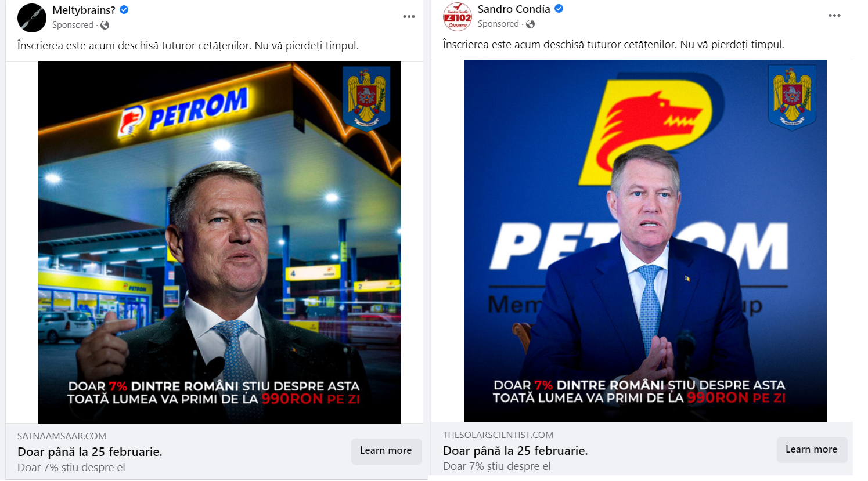Click left ad headline Doar până la 25 februarie

90,452
